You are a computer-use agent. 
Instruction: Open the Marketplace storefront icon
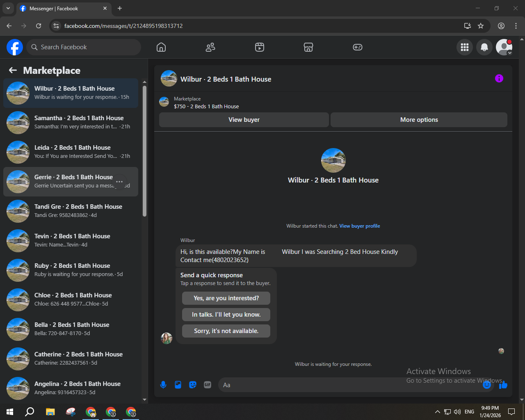308,47
